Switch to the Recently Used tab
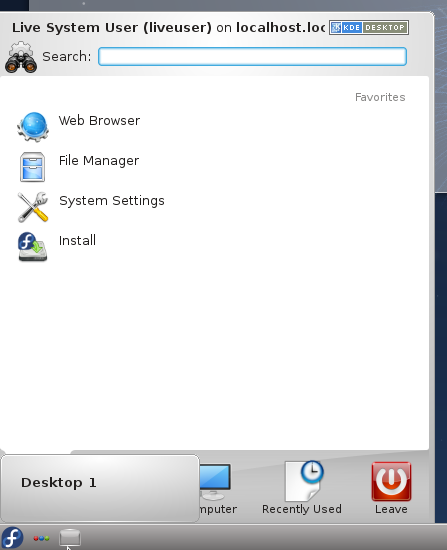The height and width of the screenshot is (550, 447). 302,488
